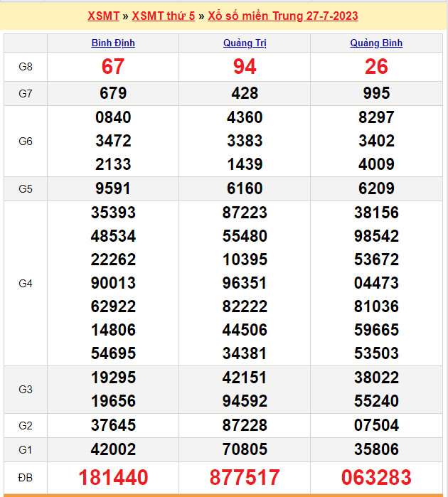
Task: Select the G1 number 42002
Action: 113,449
